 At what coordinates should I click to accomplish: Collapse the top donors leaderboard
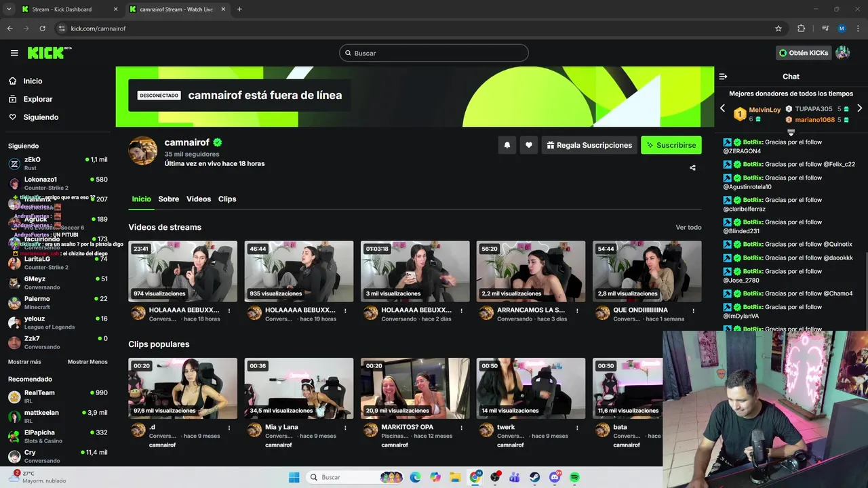tap(791, 132)
